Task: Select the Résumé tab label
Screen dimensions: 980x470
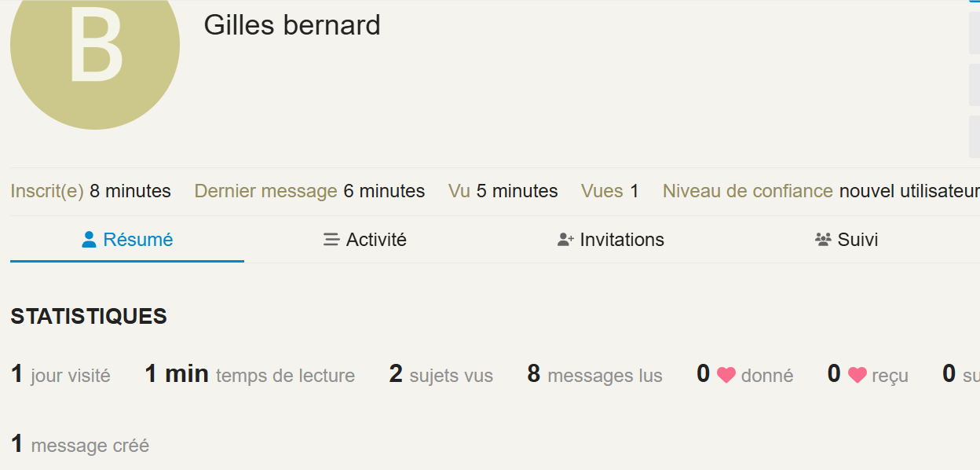Action: click(138, 240)
